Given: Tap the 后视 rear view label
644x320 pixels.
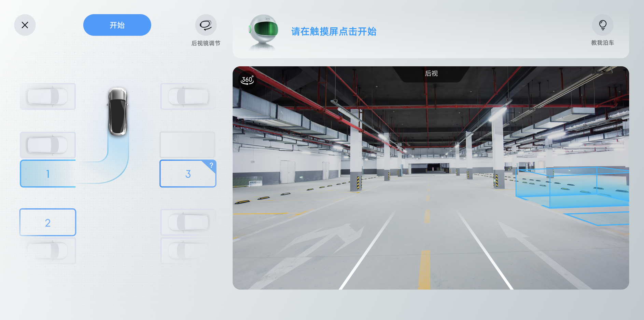Looking at the screenshot, I should coord(431,74).
